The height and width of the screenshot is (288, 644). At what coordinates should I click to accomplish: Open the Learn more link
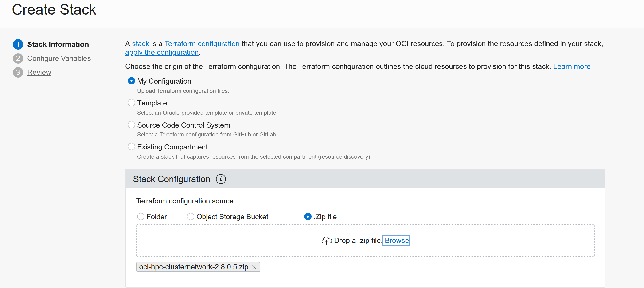coord(572,66)
